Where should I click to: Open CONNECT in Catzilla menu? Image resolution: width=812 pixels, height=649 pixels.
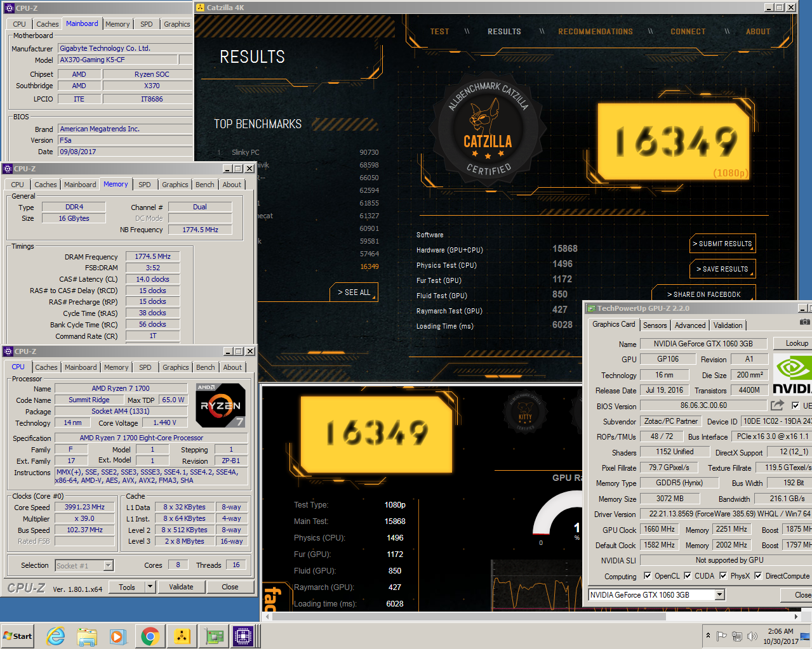click(688, 32)
